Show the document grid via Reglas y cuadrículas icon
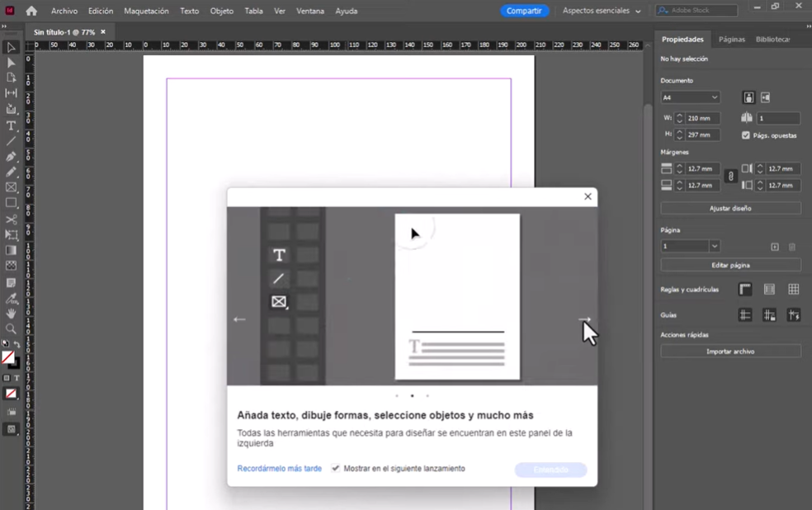 (x=793, y=290)
